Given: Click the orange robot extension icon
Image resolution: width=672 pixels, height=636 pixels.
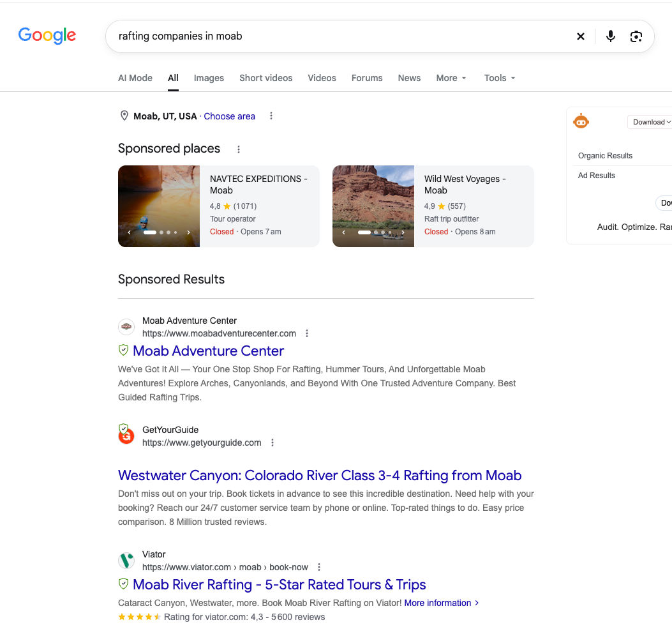Looking at the screenshot, I should pyautogui.click(x=581, y=122).
